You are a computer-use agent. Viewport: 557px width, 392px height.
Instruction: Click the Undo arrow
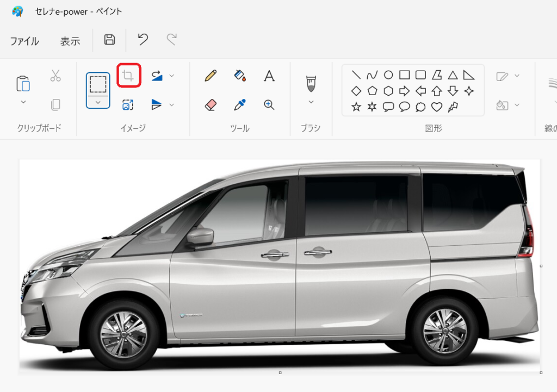(x=143, y=40)
